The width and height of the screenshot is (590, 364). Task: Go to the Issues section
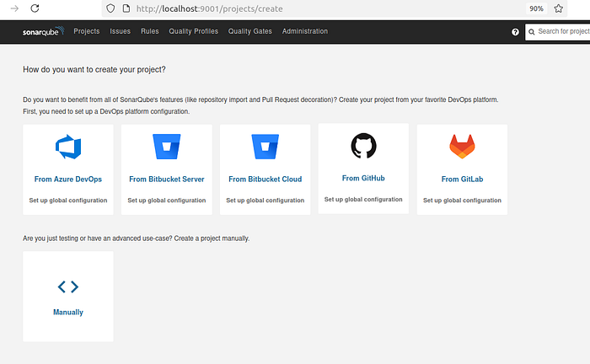(120, 31)
